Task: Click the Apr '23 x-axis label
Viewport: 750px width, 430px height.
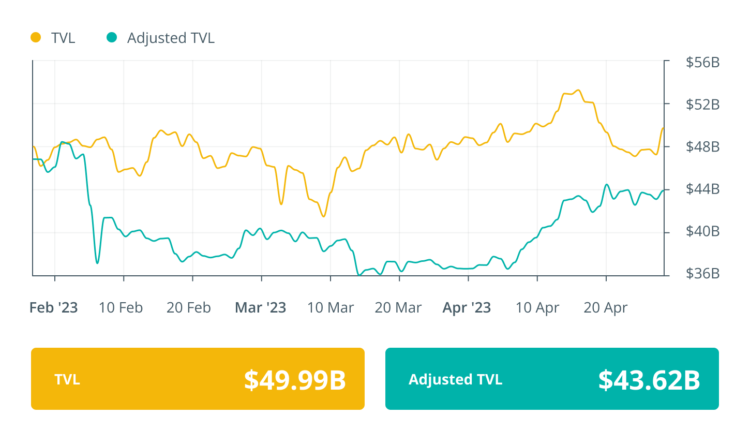Action: pyautogui.click(x=467, y=308)
